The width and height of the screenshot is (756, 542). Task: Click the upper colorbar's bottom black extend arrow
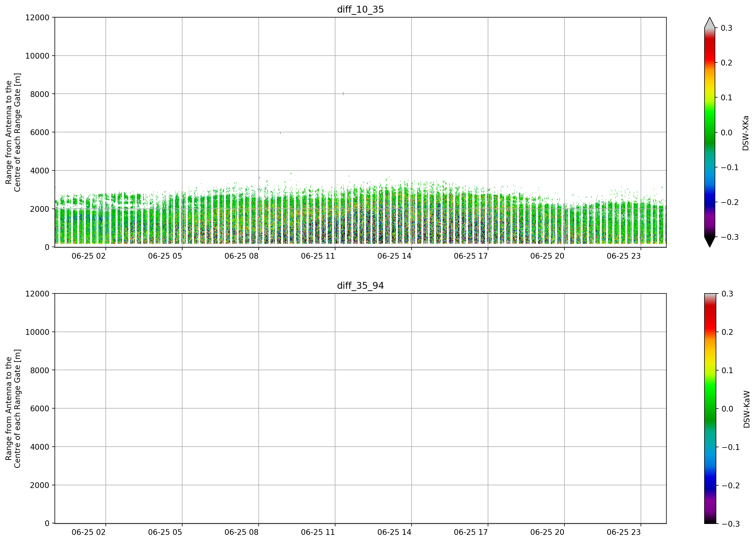(x=710, y=242)
